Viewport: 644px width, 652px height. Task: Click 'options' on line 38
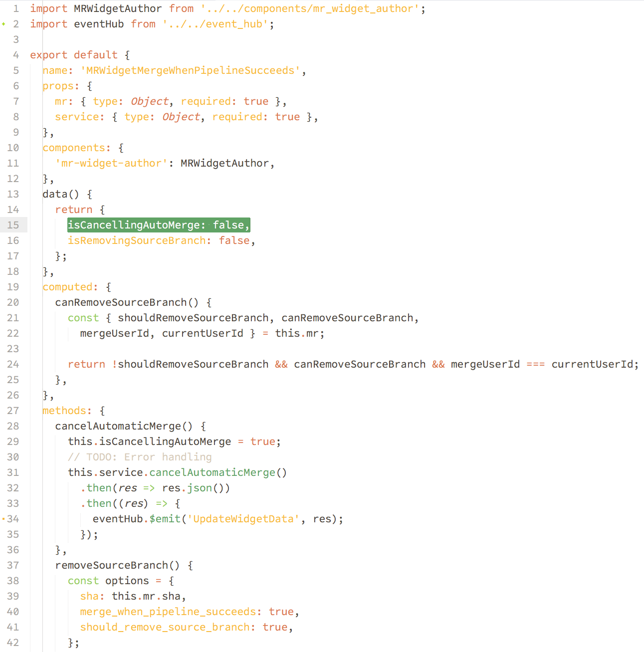127,581
